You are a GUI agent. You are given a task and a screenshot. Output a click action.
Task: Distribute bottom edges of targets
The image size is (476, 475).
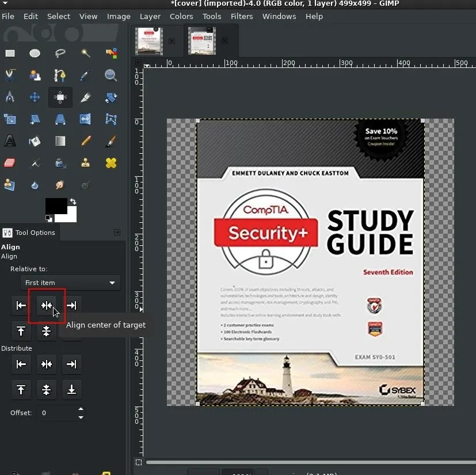click(71, 389)
